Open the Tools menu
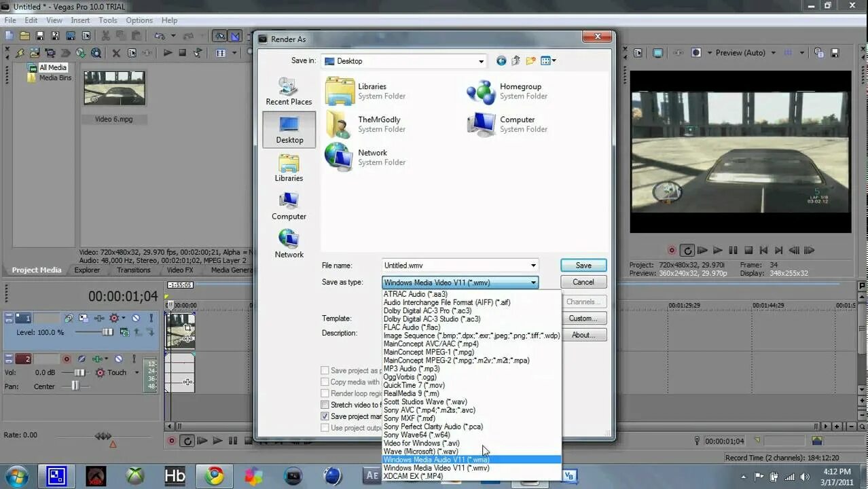 pyautogui.click(x=108, y=20)
